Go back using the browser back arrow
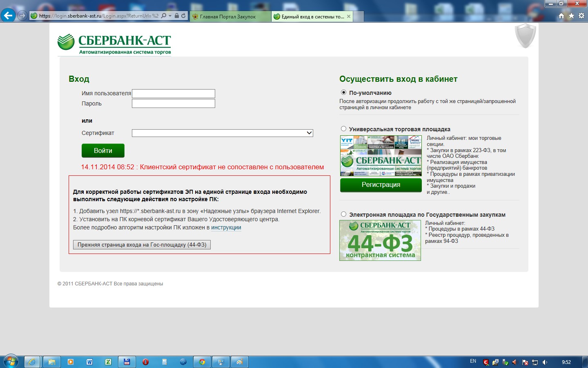 click(x=8, y=16)
